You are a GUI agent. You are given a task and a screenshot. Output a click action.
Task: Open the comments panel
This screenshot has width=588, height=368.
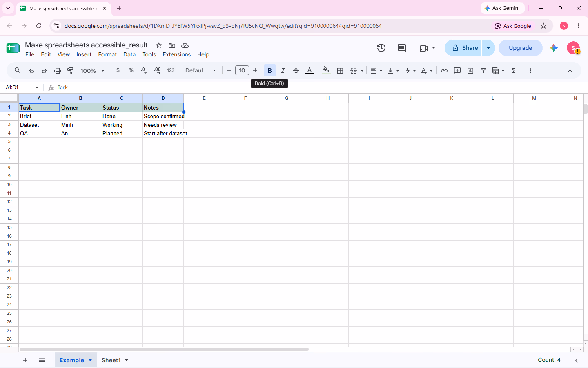402,48
